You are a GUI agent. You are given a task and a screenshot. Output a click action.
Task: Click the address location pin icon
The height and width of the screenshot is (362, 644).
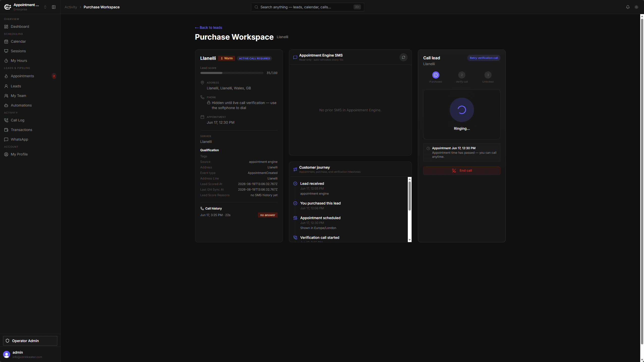pos(202,83)
